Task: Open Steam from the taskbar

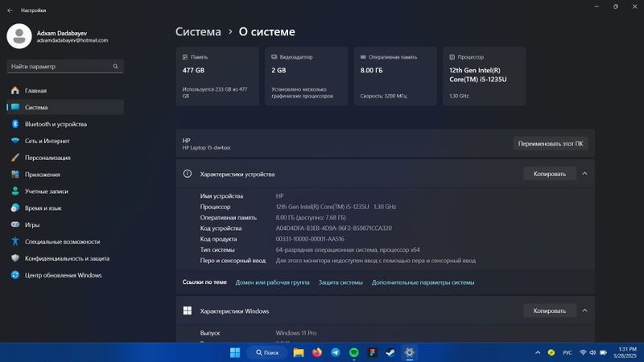Action: click(x=391, y=352)
